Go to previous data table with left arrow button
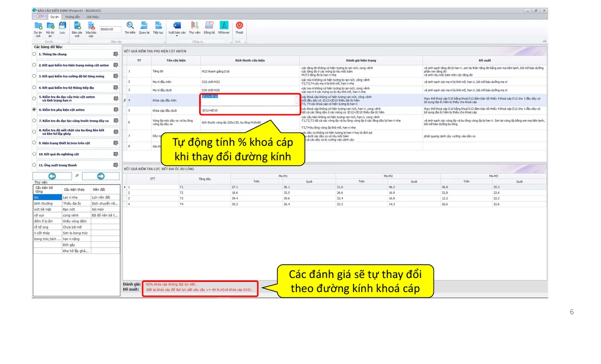This screenshot has height=364, width=601. (52, 176)
